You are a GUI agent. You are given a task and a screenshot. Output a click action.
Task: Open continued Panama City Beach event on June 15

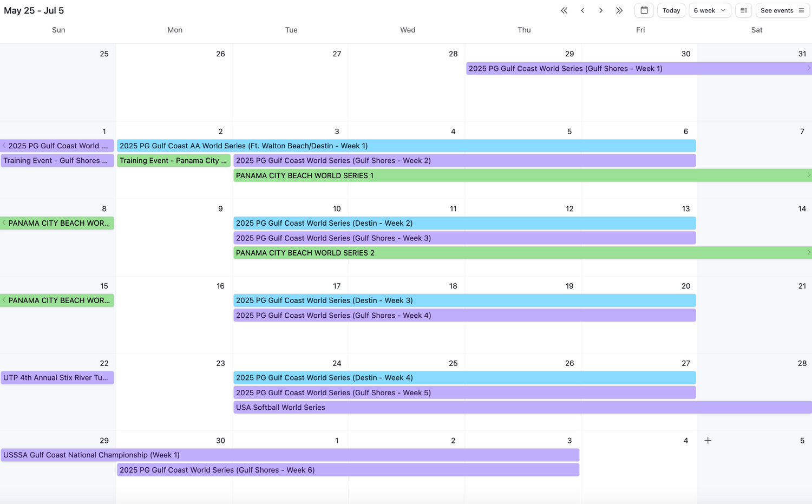click(57, 300)
